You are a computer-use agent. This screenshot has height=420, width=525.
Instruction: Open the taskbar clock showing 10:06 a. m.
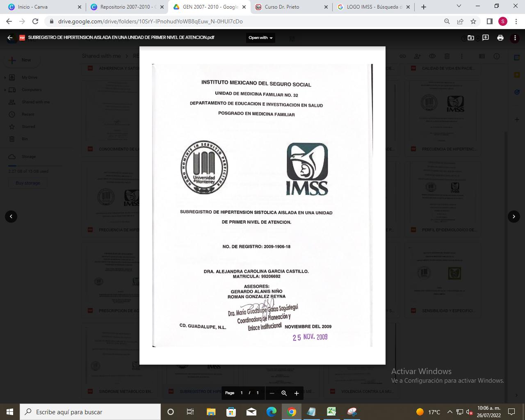(489, 412)
